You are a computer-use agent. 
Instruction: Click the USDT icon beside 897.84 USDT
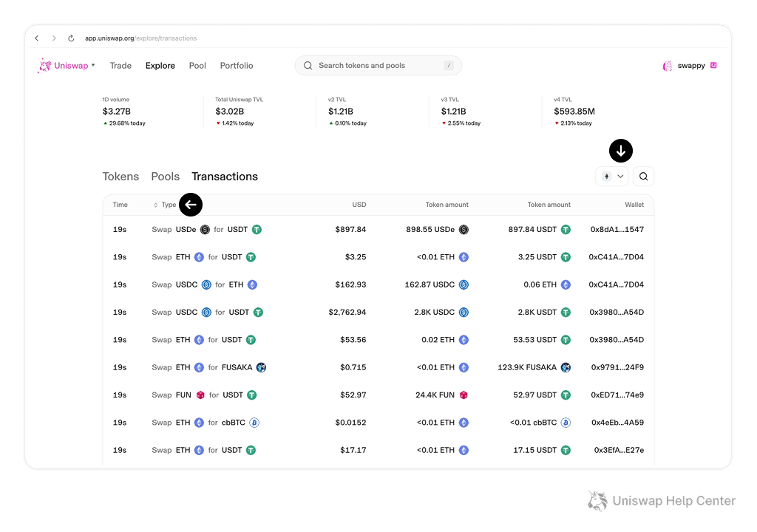(566, 229)
